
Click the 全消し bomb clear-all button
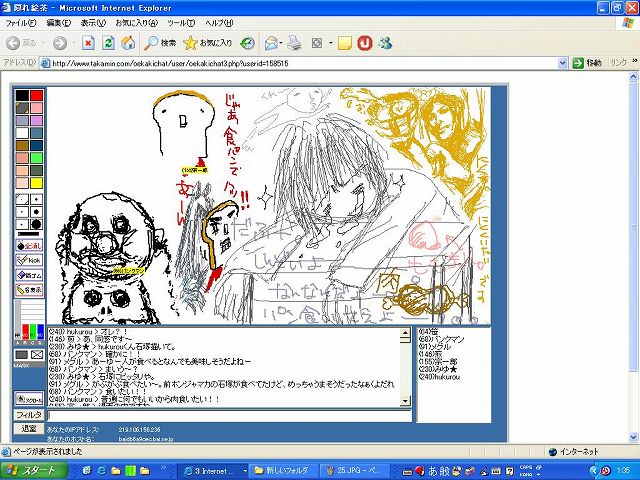pos(29,246)
